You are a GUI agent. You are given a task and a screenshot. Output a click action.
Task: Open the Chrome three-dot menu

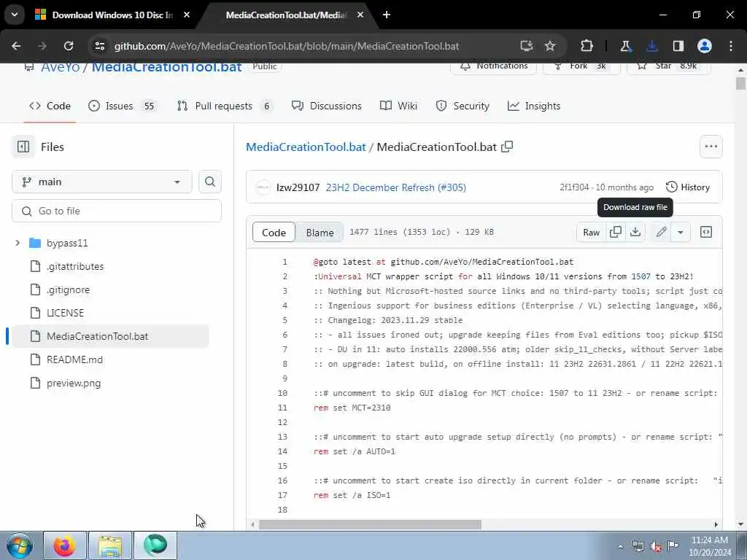coord(731,46)
